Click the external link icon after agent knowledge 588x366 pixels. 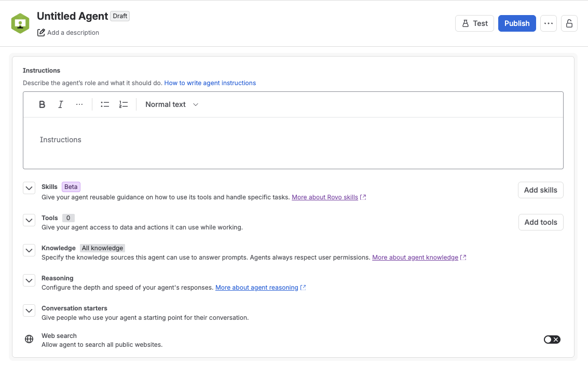[463, 257]
